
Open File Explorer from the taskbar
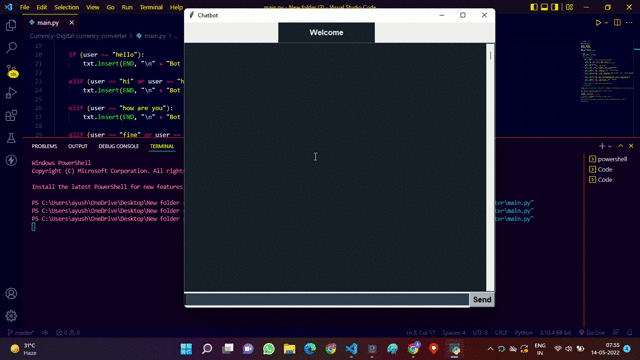pos(289,349)
